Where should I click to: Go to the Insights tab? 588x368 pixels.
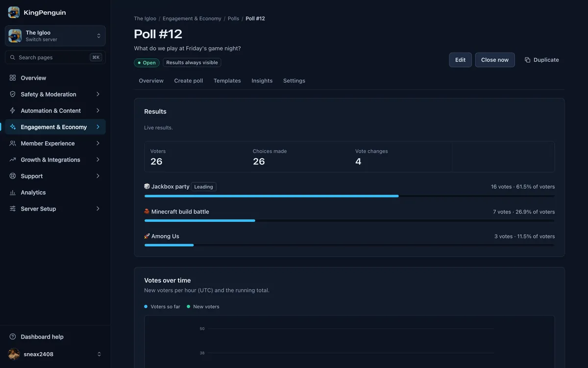pos(262,80)
